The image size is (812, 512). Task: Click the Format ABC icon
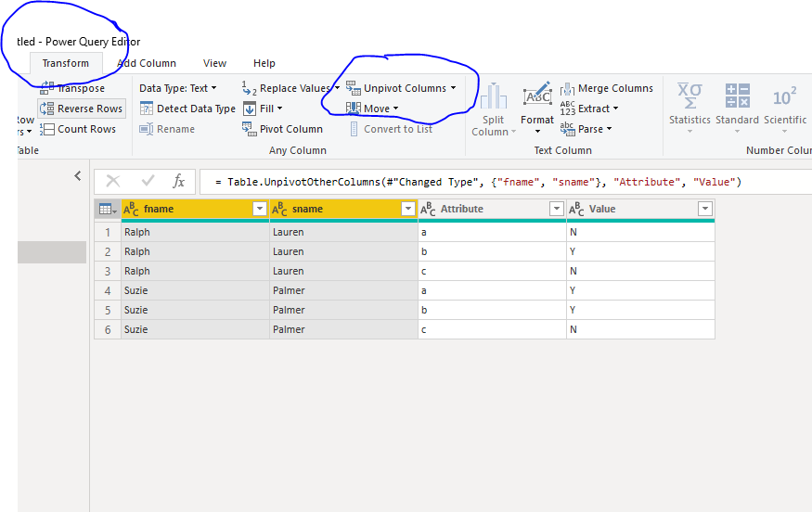pyautogui.click(x=537, y=95)
